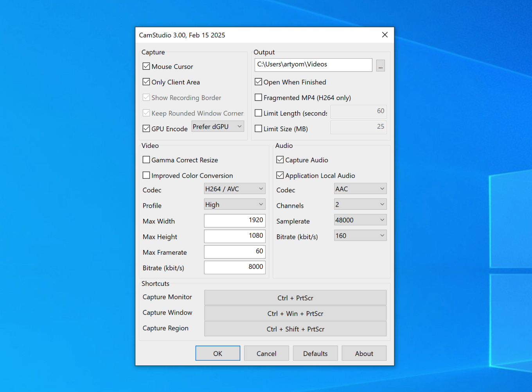Turn on Gamma Correct Resize

point(146,160)
